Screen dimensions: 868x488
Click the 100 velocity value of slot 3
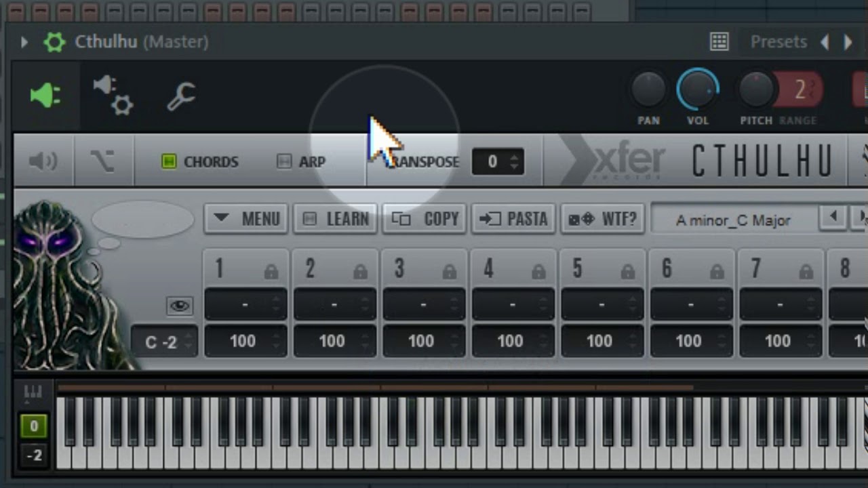coord(424,341)
